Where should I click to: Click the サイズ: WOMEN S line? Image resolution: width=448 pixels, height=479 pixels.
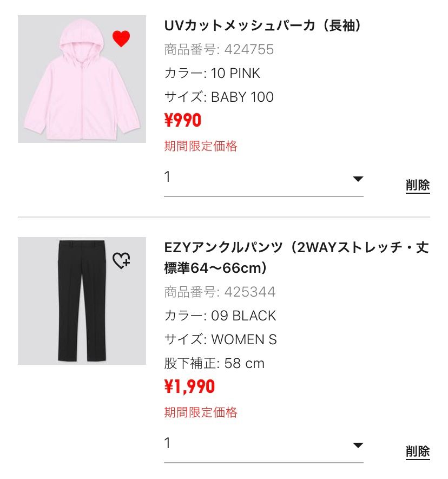click(221, 339)
